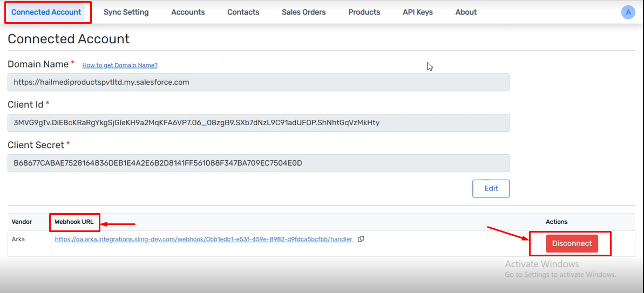Open the Connected Account tab

pos(46,12)
